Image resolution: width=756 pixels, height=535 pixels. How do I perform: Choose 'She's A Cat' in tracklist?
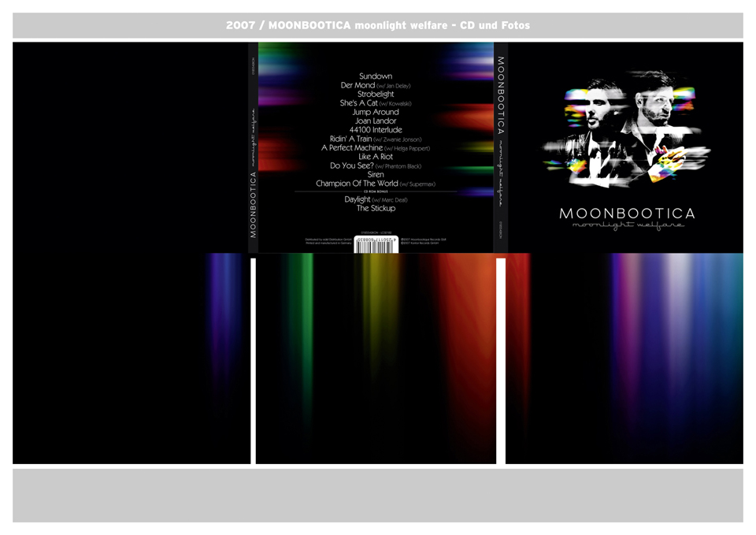point(359,103)
